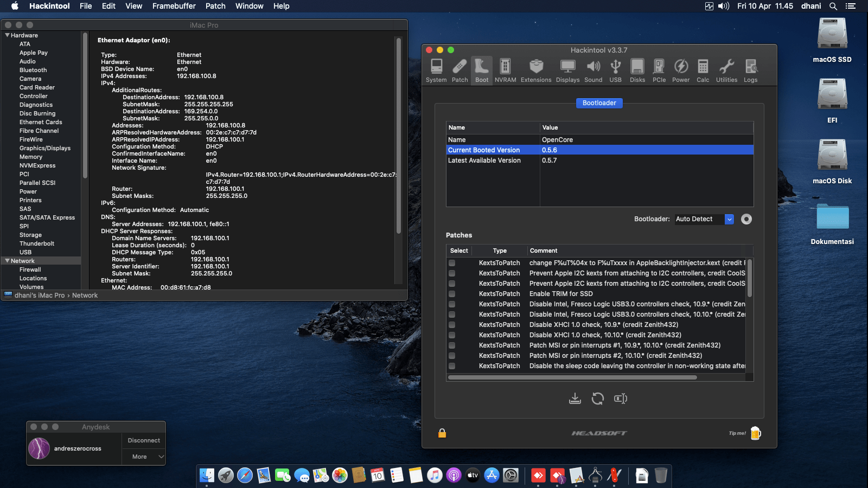Open Safari from the Dock
This screenshot has height=488, width=868.
[245, 476]
